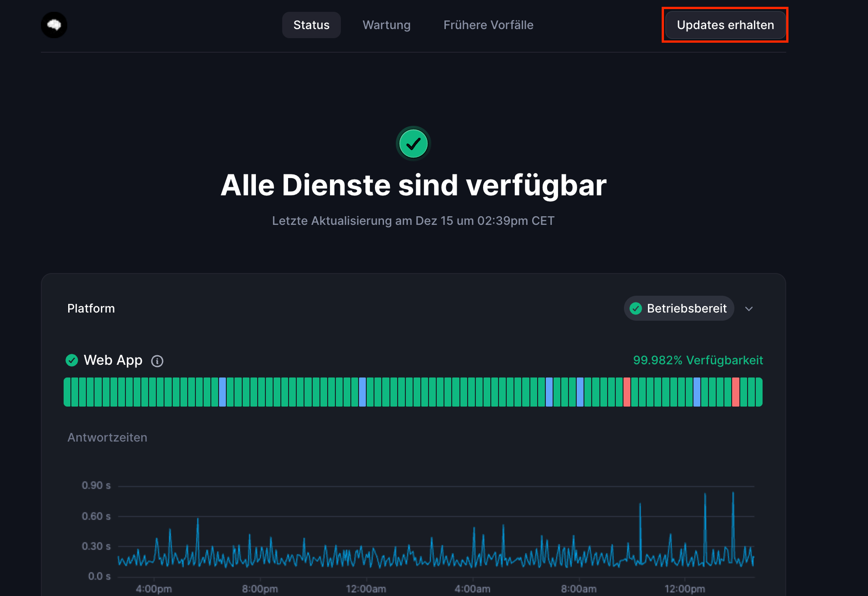Switch to the Wartung tab

click(386, 25)
